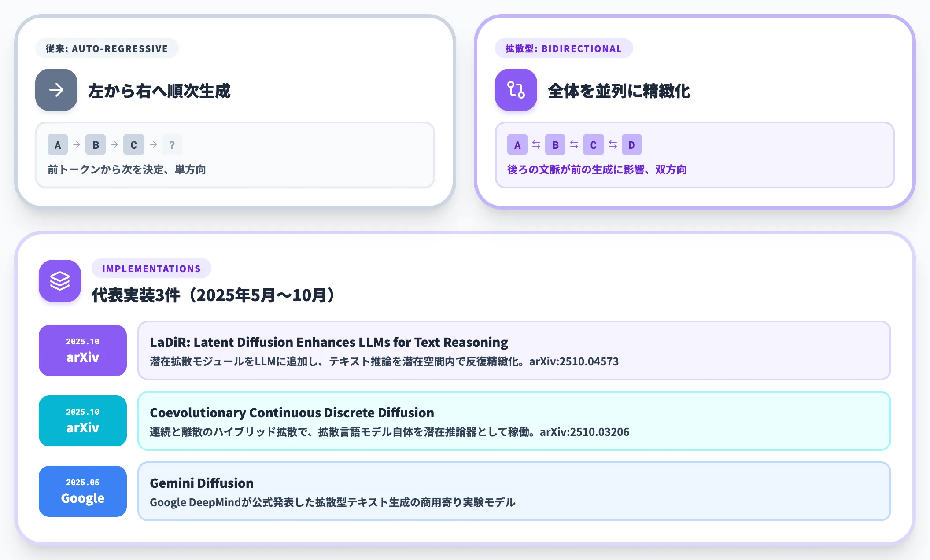930x560 pixels.
Task: Click the purple bidirectional branch icon tile
Action: click(516, 90)
